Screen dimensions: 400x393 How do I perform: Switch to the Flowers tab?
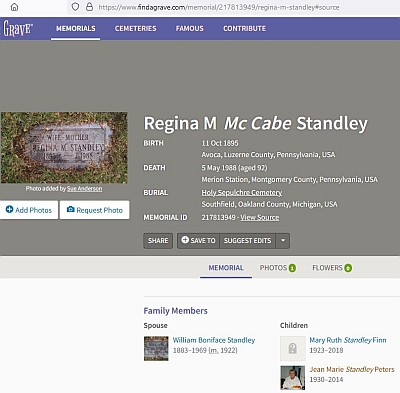click(x=332, y=268)
